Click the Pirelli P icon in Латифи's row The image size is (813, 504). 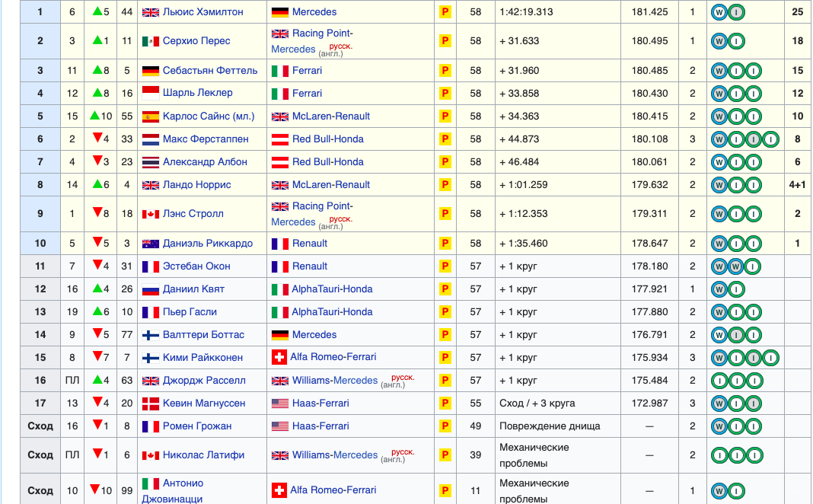[x=445, y=455]
